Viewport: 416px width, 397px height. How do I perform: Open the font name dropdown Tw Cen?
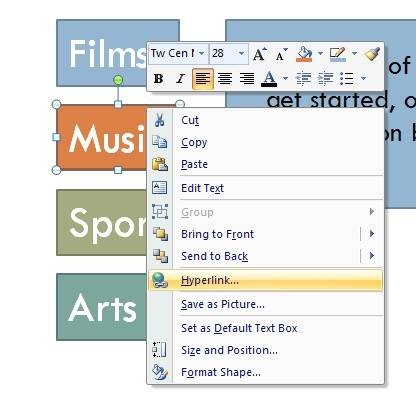[202, 53]
